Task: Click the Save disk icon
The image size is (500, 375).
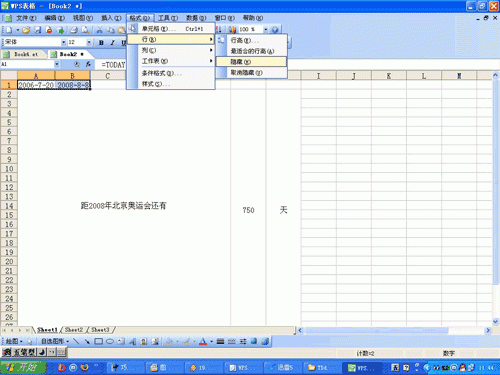Action: point(38,30)
